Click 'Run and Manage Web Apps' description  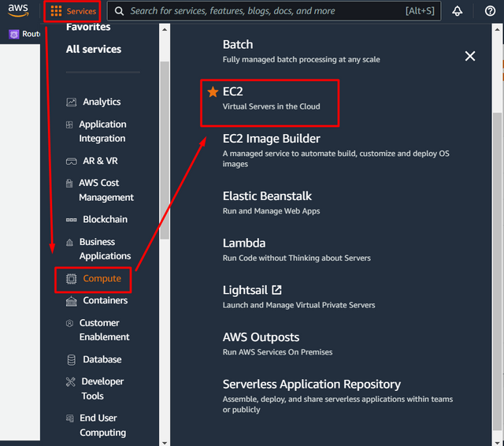pyautogui.click(x=271, y=211)
